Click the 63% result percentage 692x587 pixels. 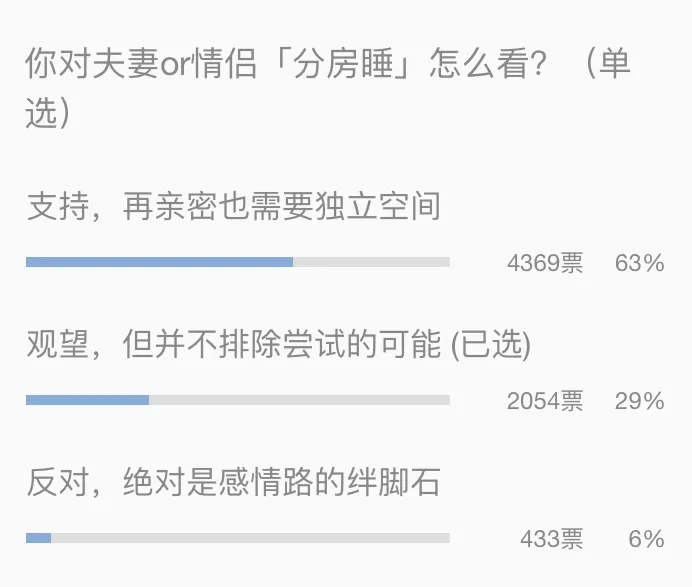coord(639,264)
